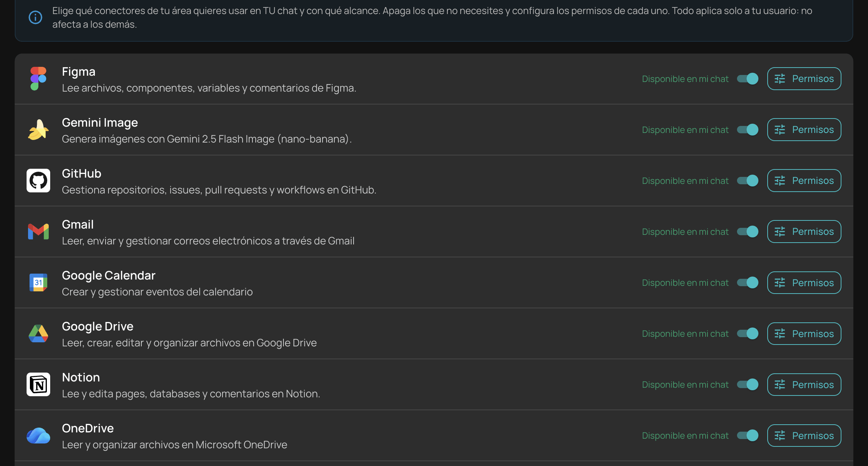Image resolution: width=868 pixels, height=466 pixels.
Task: Click the GitHub octocat icon
Action: (x=38, y=181)
